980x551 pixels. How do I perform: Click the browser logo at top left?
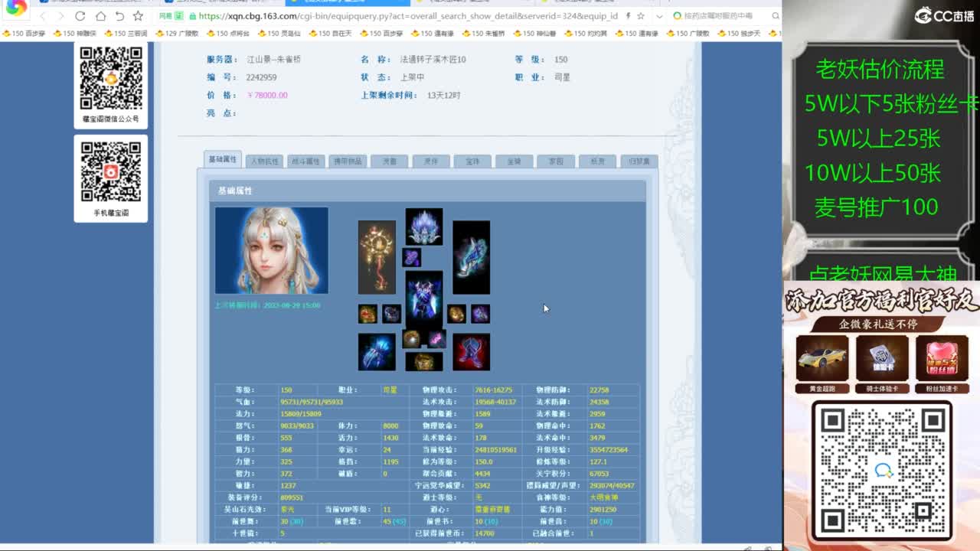click(16, 8)
